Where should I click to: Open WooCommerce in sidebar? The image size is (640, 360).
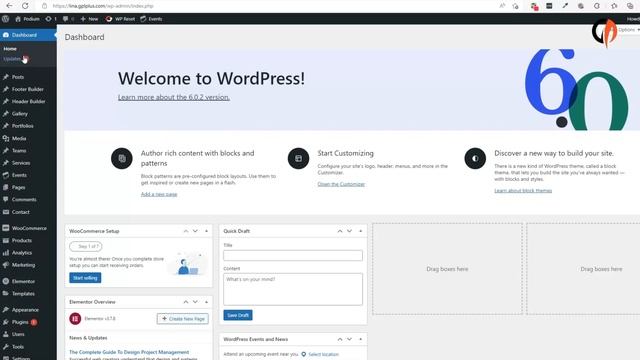click(x=28, y=228)
